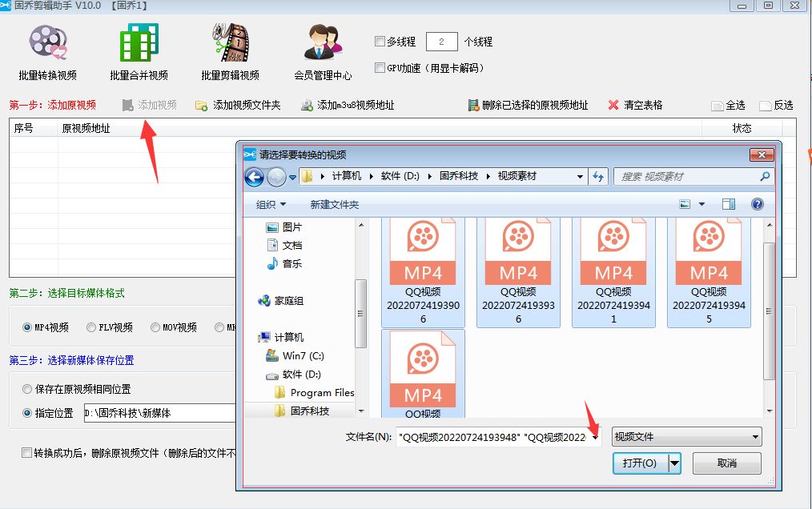Open help with the blue question icon
This screenshot has height=509, width=812.
pyautogui.click(x=757, y=204)
